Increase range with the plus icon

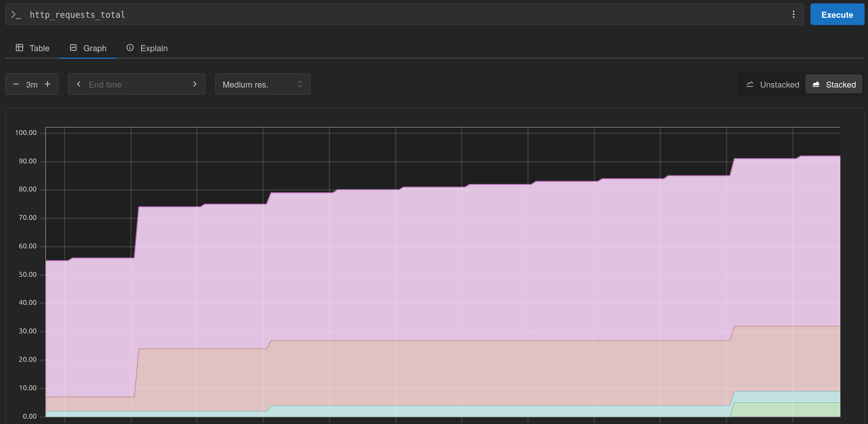47,84
